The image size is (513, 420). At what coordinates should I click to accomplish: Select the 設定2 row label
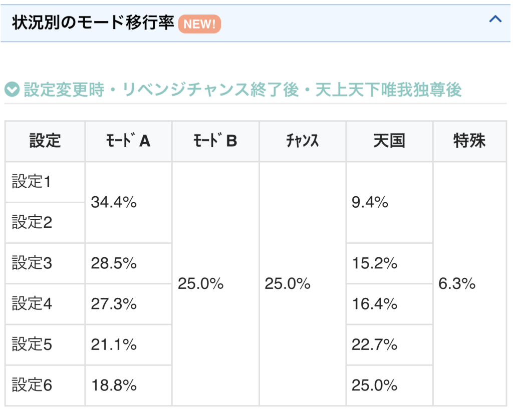pyautogui.click(x=32, y=222)
